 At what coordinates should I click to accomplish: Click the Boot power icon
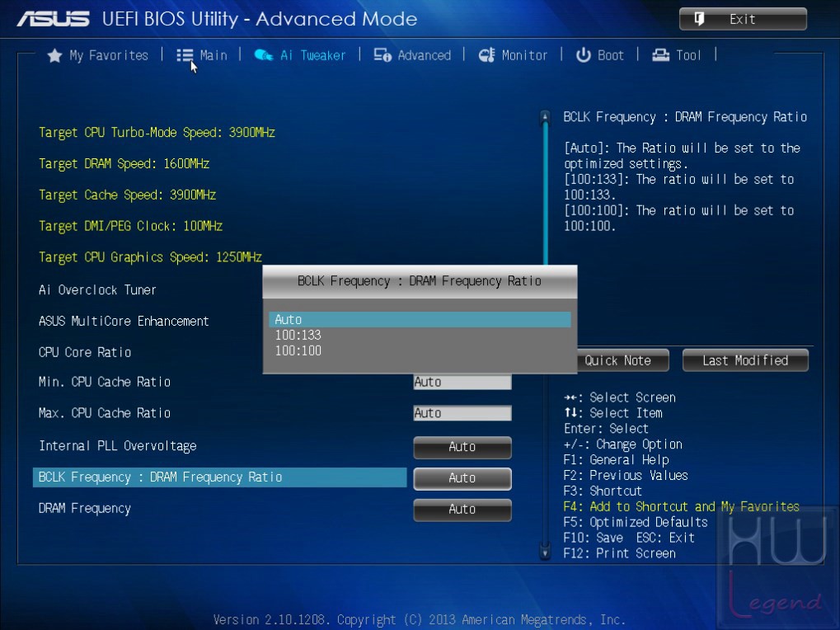click(x=584, y=55)
